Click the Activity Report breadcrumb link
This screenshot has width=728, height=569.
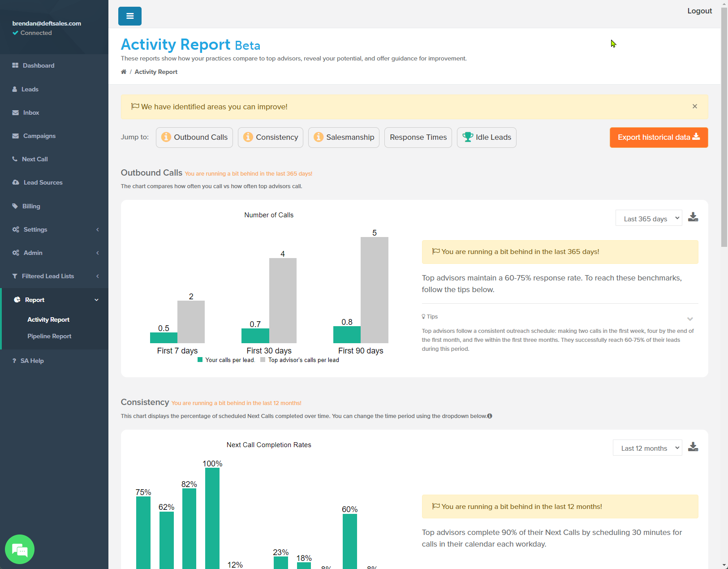[156, 72]
